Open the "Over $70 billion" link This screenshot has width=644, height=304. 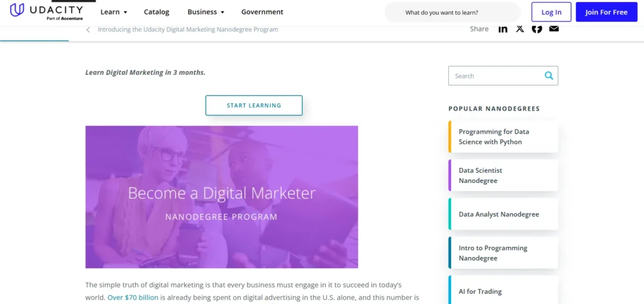tap(133, 298)
